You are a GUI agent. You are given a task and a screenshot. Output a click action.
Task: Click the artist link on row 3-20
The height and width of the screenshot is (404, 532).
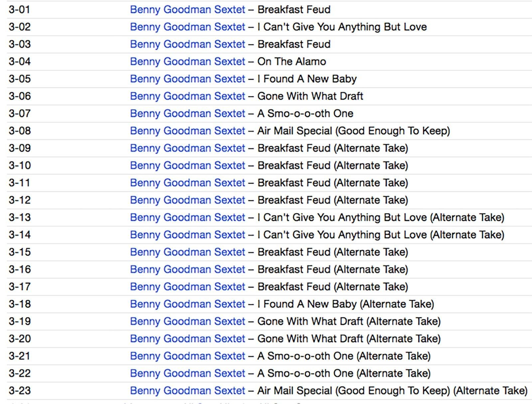(187, 339)
